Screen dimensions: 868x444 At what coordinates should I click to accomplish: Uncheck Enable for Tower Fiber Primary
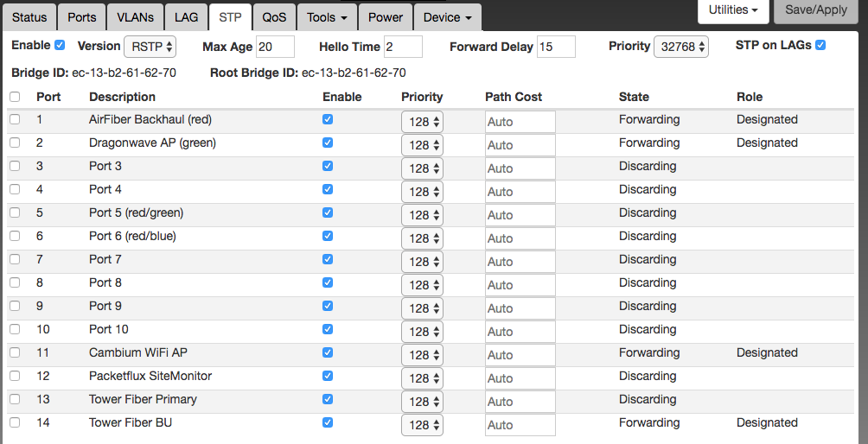click(x=328, y=399)
